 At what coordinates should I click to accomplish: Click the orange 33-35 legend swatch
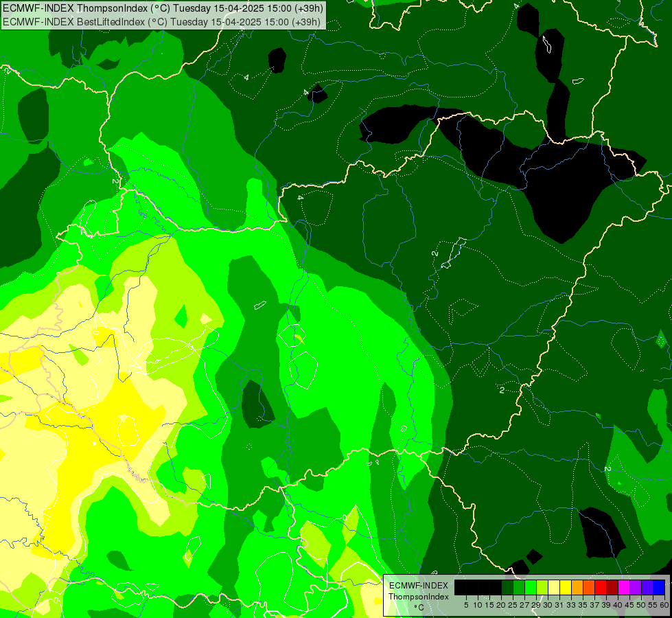tap(577, 588)
